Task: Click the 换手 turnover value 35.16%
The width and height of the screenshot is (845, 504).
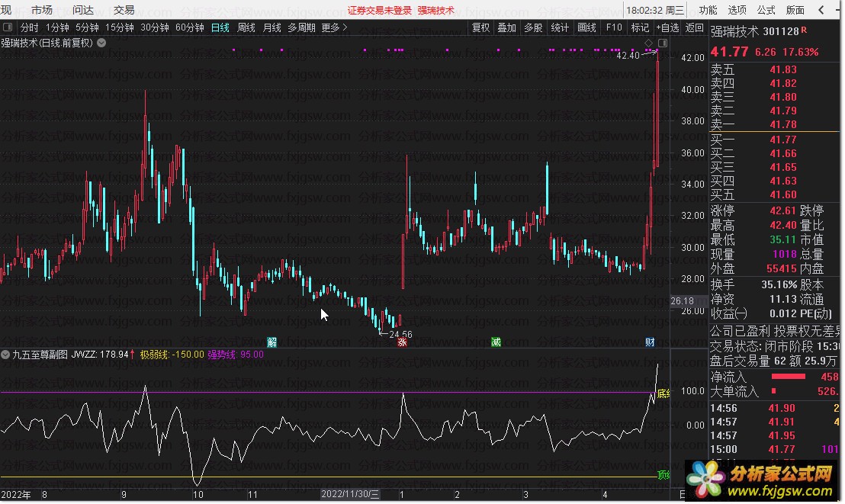Action: tap(779, 284)
